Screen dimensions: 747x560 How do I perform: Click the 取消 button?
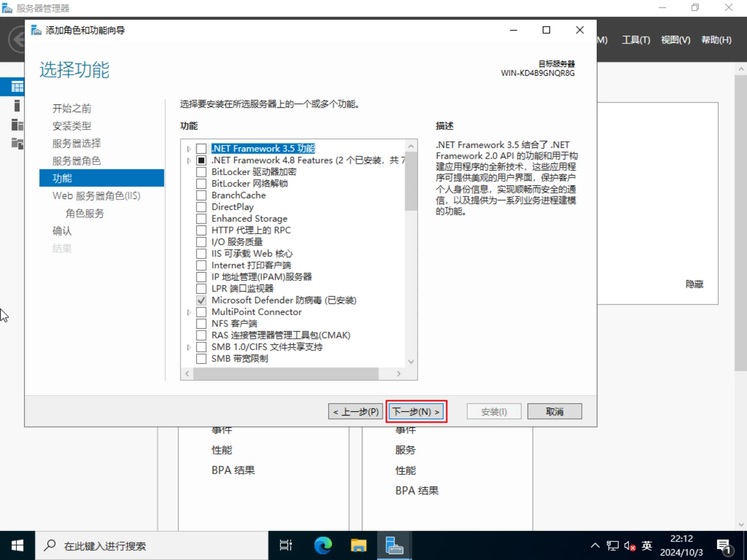click(x=554, y=411)
